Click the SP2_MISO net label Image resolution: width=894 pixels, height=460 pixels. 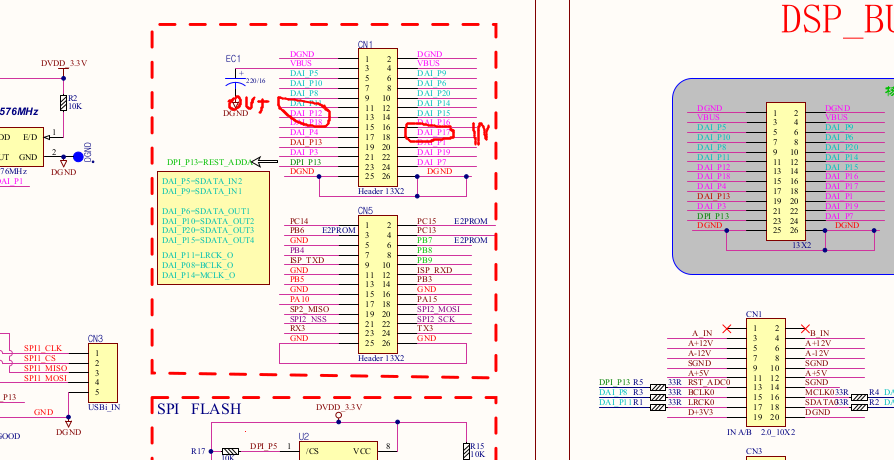pos(310,309)
